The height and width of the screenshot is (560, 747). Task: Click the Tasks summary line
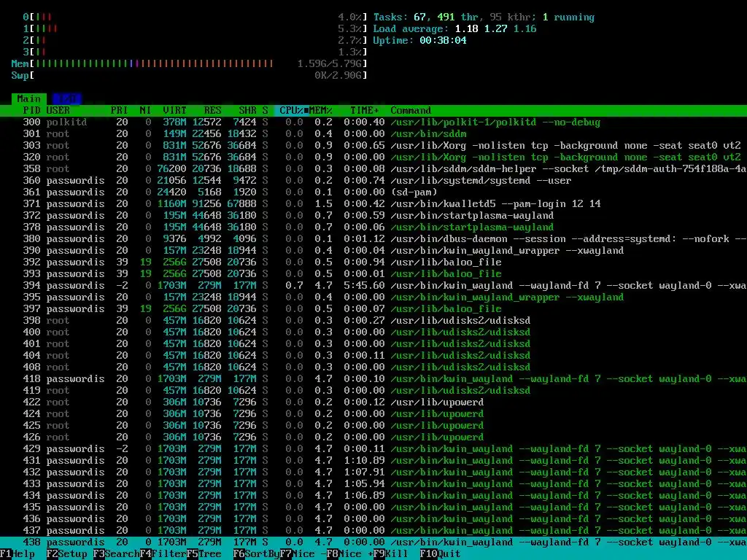(484, 17)
